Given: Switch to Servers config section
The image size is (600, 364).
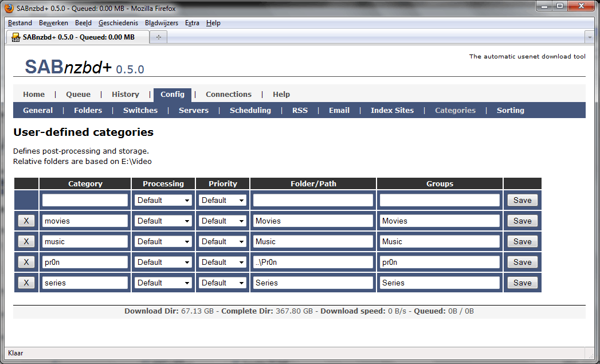Looking at the screenshot, I should tap(194, 110).
